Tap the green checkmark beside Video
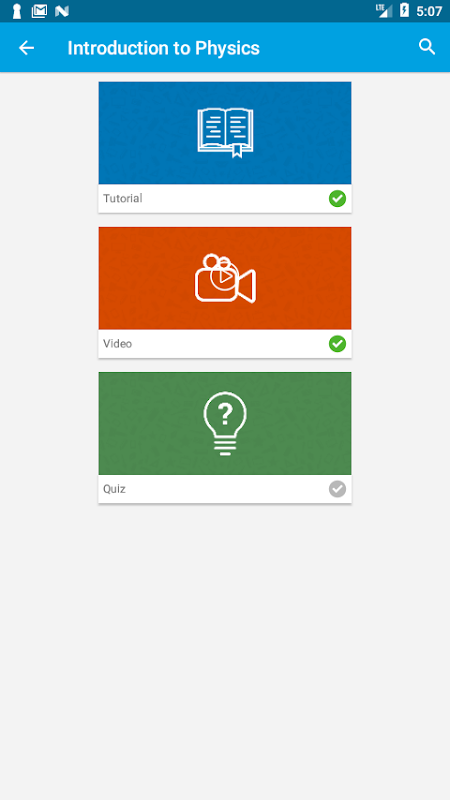Viewport: 450px width, 800px height. 337,344
